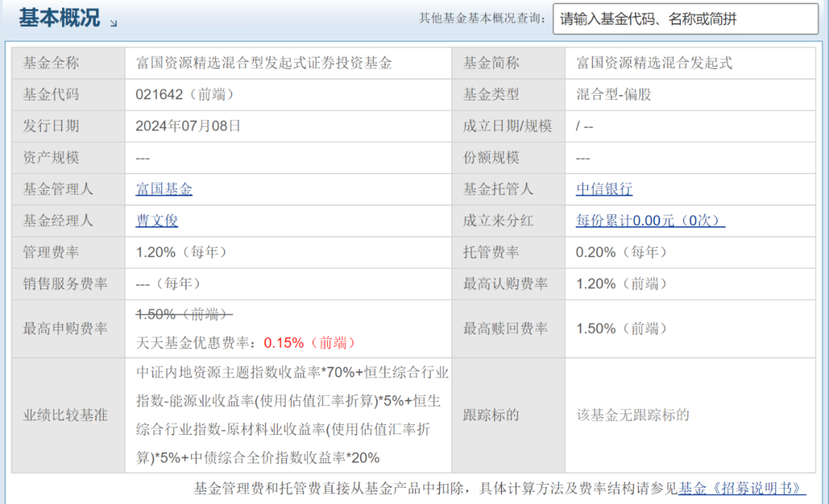Select the 基金全称 label cell
Screen dimensions: 829x504
point(68,64)
